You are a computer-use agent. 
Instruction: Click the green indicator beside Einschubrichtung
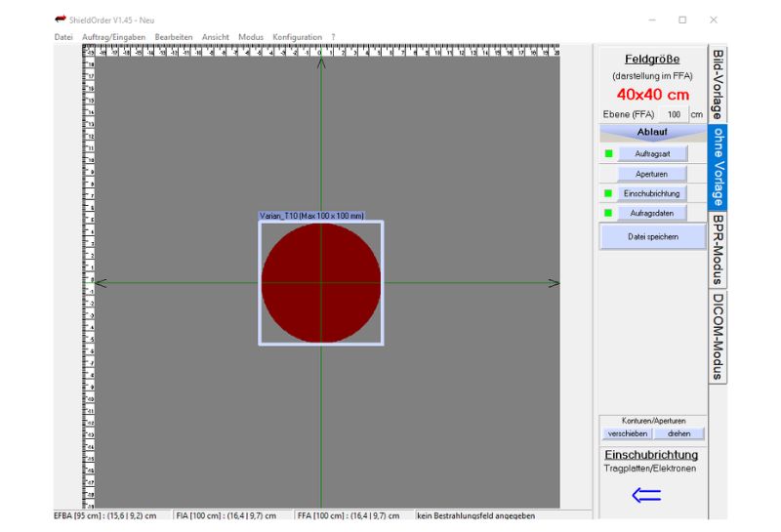pyautogui.click(x=608, y=193)
